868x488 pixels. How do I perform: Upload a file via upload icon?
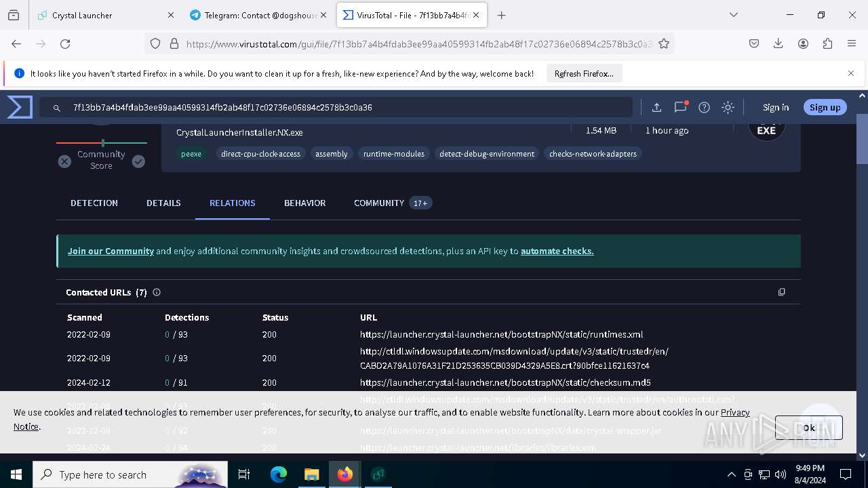[x=656, y=107]
